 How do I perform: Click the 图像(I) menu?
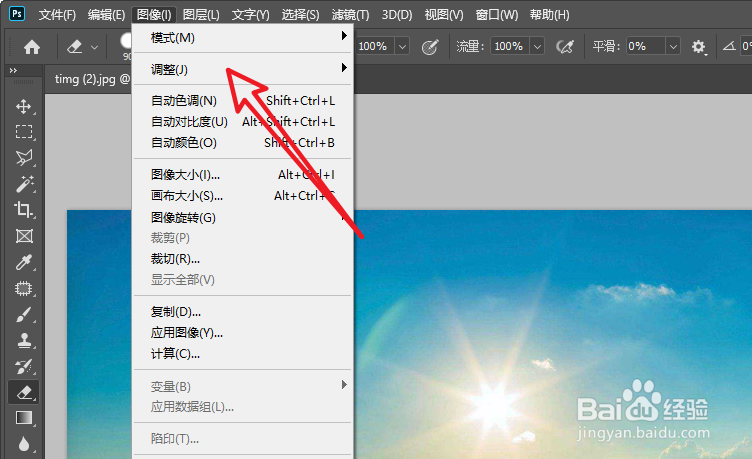tap(154, 15)
